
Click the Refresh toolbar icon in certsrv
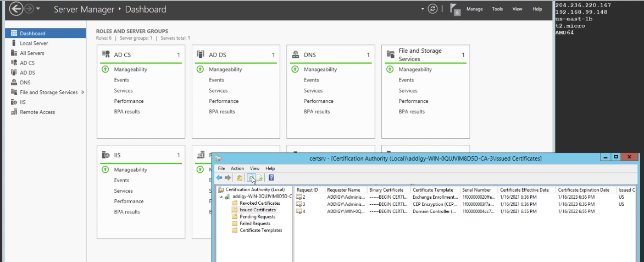(251, 178)
